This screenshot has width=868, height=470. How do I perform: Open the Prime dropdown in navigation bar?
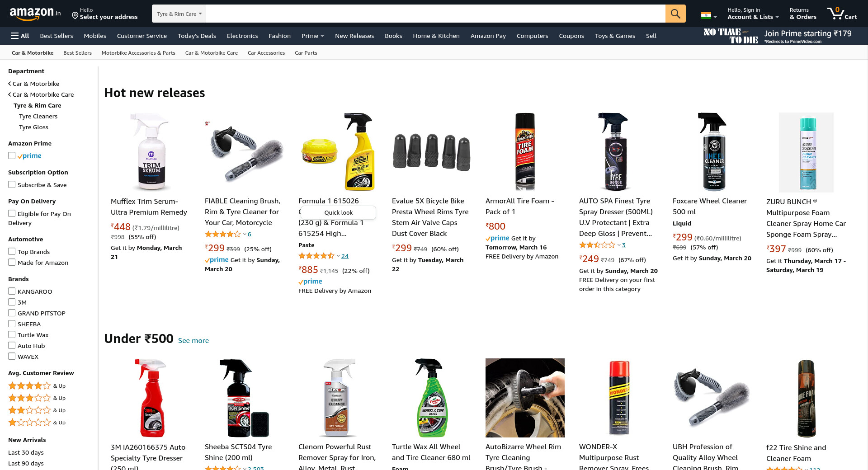tap(313, 36)
